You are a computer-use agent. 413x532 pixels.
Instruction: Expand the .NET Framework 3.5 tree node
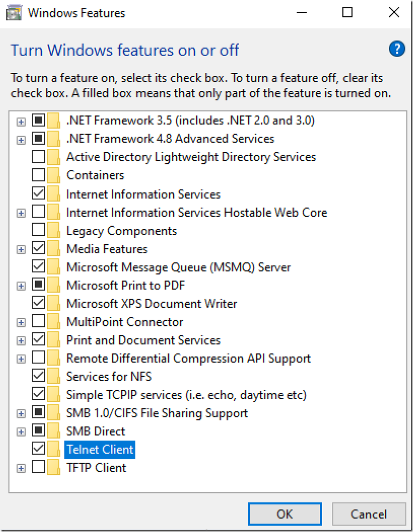(21, 122)
